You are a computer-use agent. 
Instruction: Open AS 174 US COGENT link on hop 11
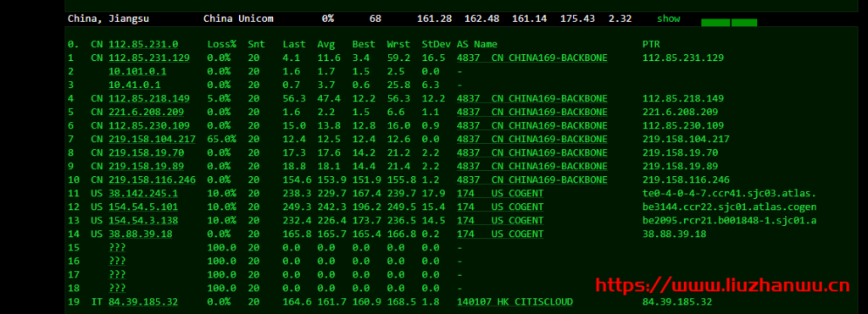point(500,194)
